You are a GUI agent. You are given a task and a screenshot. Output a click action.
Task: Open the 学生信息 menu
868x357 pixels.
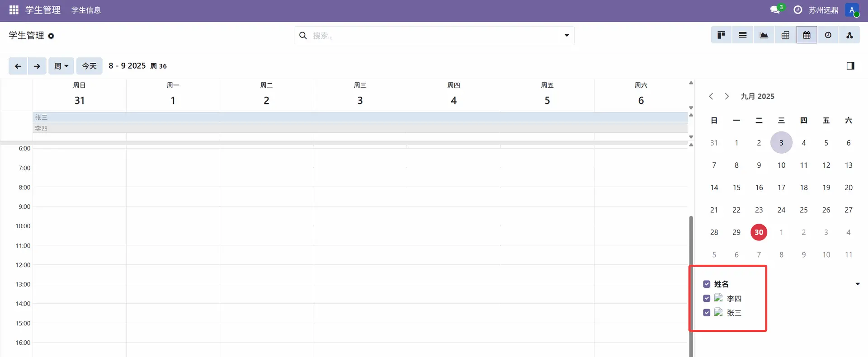[86, 10]
